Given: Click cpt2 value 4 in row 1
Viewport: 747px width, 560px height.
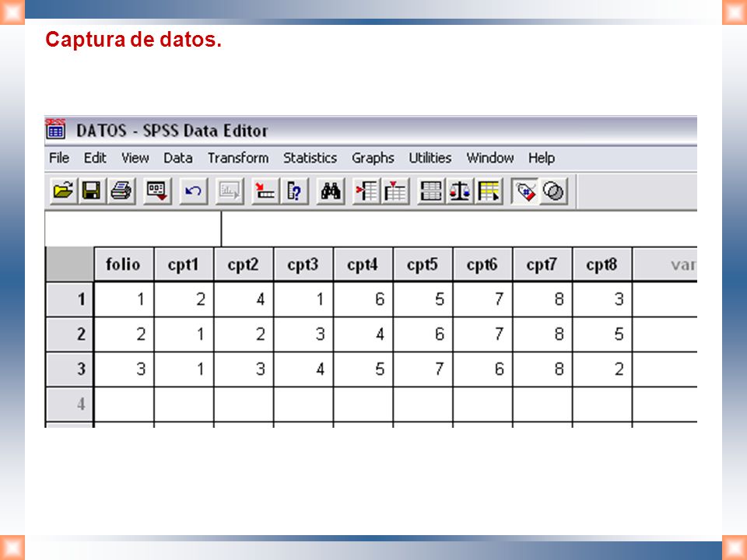Looking at the screenshot, I should (244, 299).
